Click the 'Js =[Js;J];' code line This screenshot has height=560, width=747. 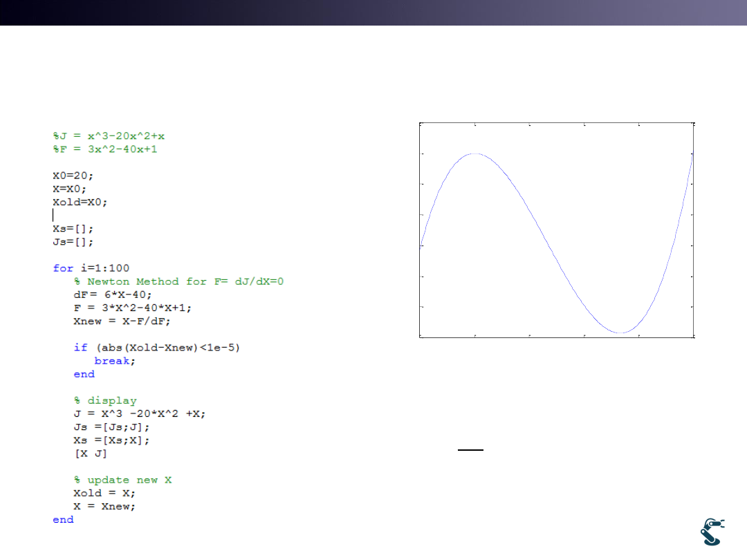tap(111, 427)
